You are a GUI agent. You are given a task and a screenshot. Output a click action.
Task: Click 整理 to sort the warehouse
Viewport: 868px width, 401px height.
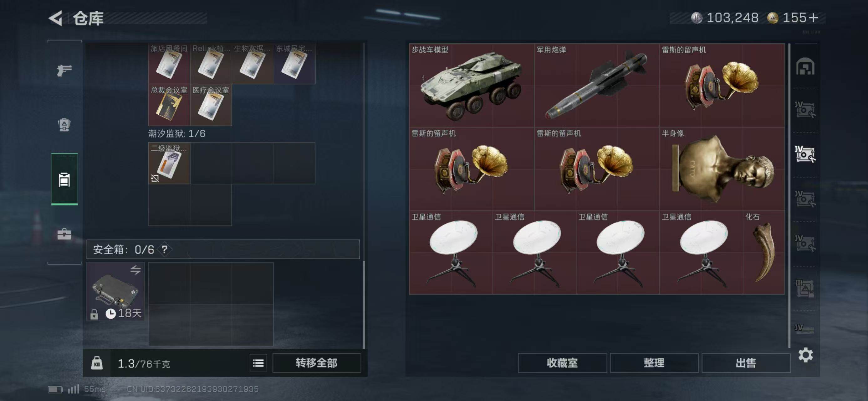pyautogui.click(x=654, y=363)
